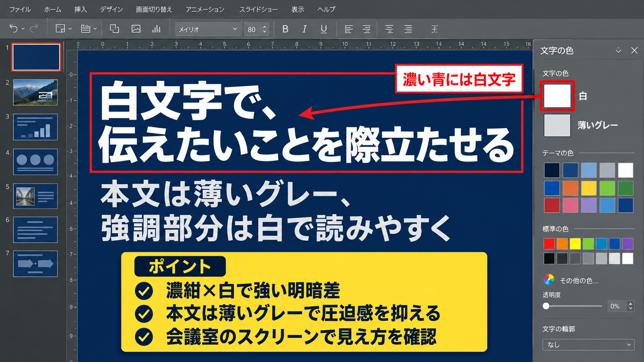Toggle Italic formatting
The image size is (644, 362).
pos(304,29)
